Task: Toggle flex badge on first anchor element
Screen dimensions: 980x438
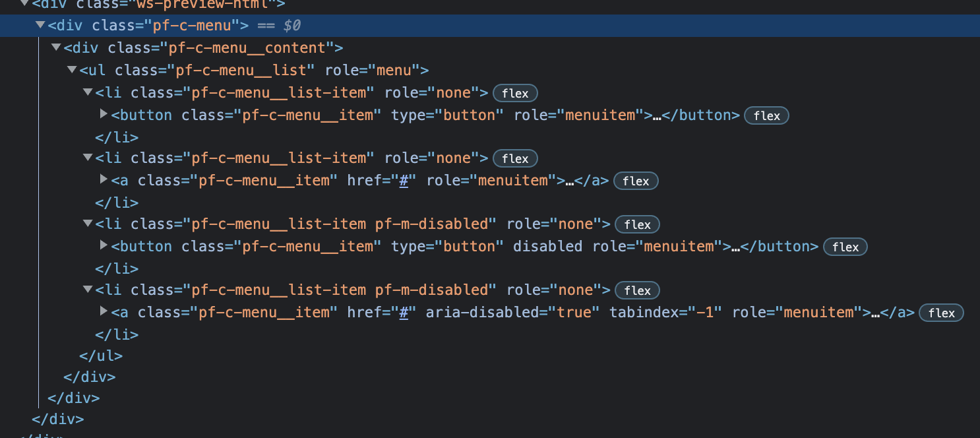Action: 636,181
